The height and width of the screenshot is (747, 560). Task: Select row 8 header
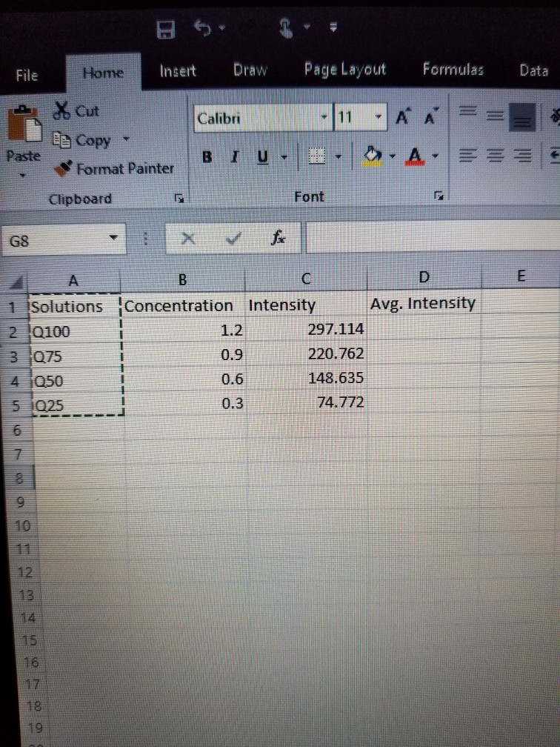19,477
